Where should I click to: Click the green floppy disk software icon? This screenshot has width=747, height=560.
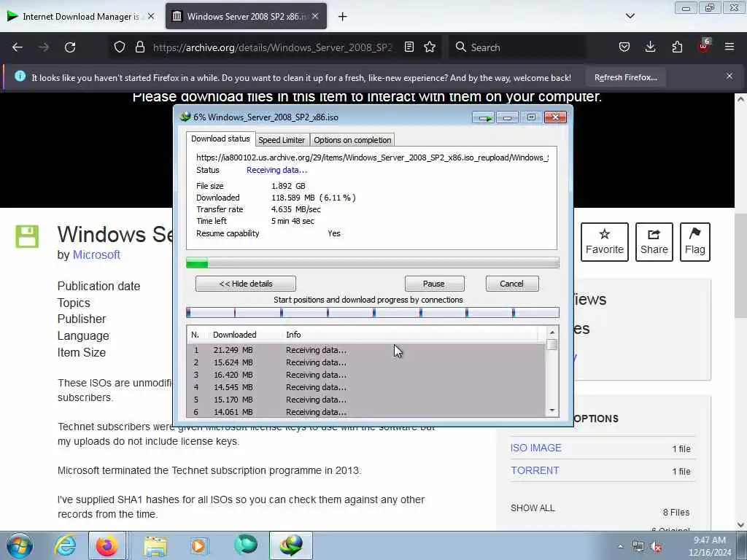[x=27, y=236]
